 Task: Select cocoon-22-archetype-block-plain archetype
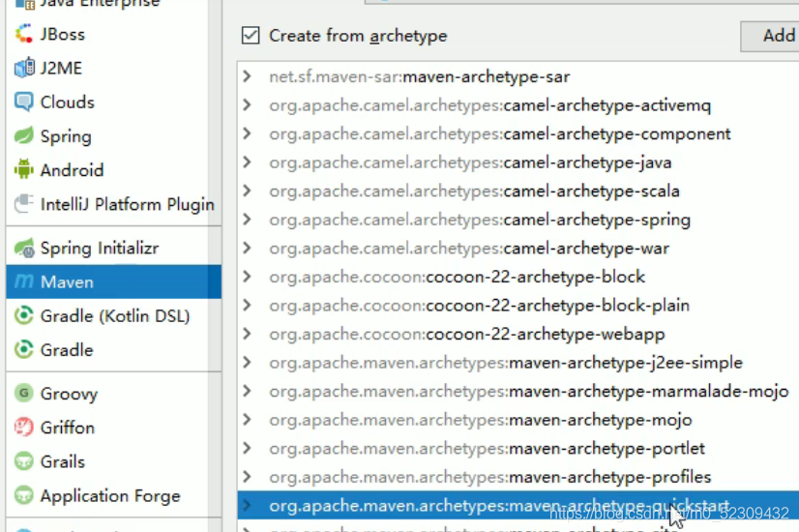[x=518, y=306]
